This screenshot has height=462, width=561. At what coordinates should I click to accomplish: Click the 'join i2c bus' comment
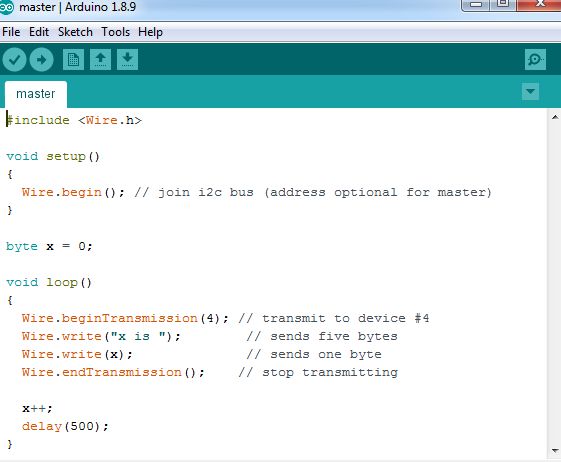pyautogui.click(x=313, y=193)
